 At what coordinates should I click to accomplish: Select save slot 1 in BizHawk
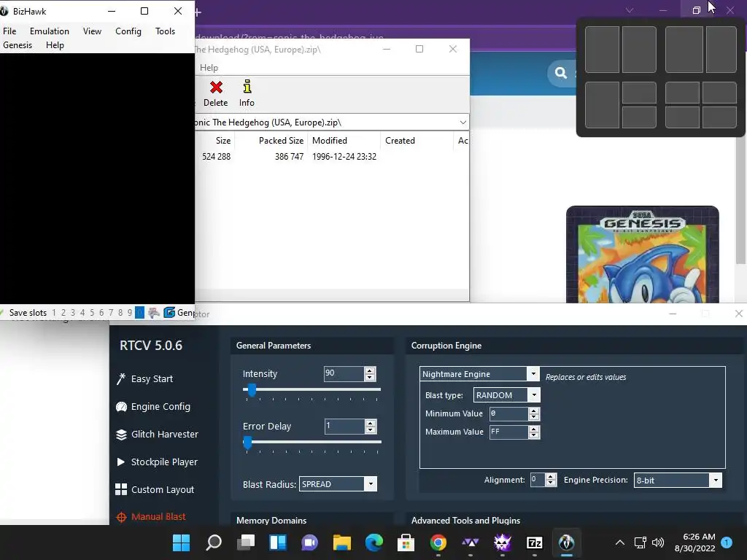tap(54, 312)
